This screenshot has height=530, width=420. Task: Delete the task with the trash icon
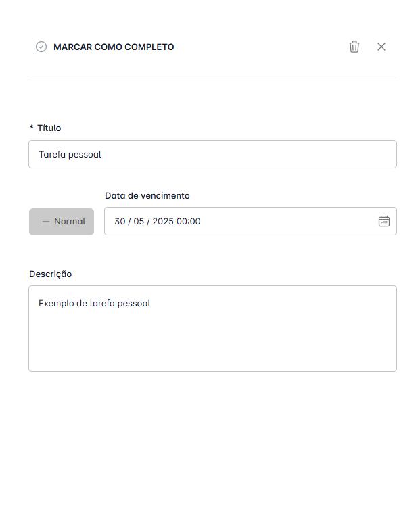[x=354, y=47]
